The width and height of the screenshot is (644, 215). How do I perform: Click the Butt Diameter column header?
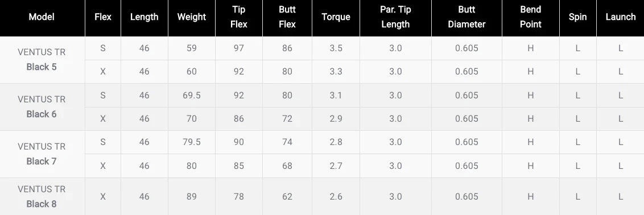467,17
